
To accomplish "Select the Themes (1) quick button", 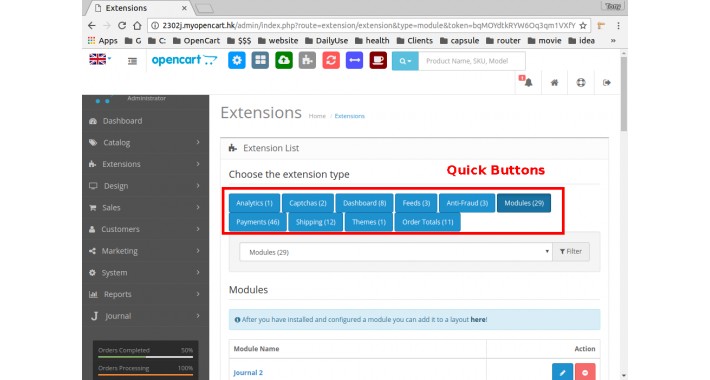I will (x=369, y=222).
